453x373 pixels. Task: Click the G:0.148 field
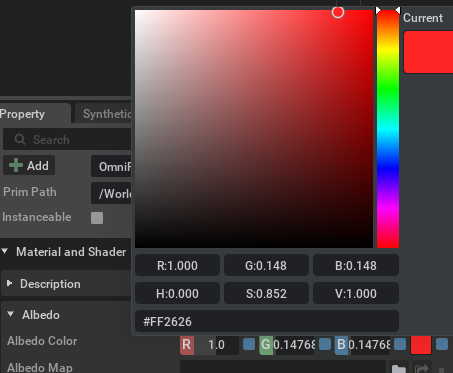[x=266, y=265]
